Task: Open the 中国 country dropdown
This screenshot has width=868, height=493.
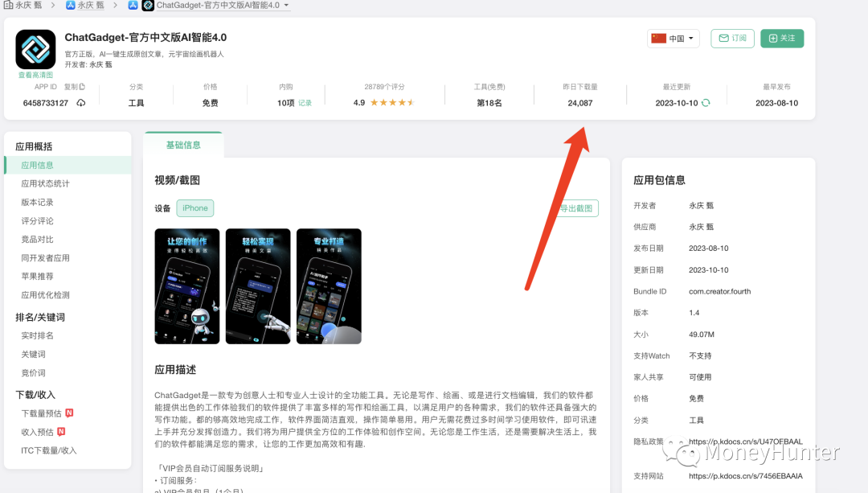Action: tap(674, 38)
